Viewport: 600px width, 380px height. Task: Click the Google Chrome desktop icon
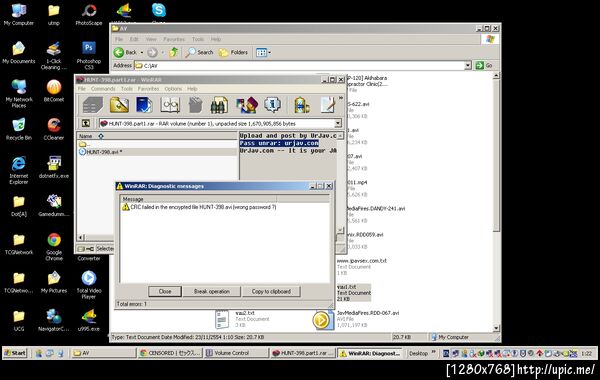pos(54,247)
